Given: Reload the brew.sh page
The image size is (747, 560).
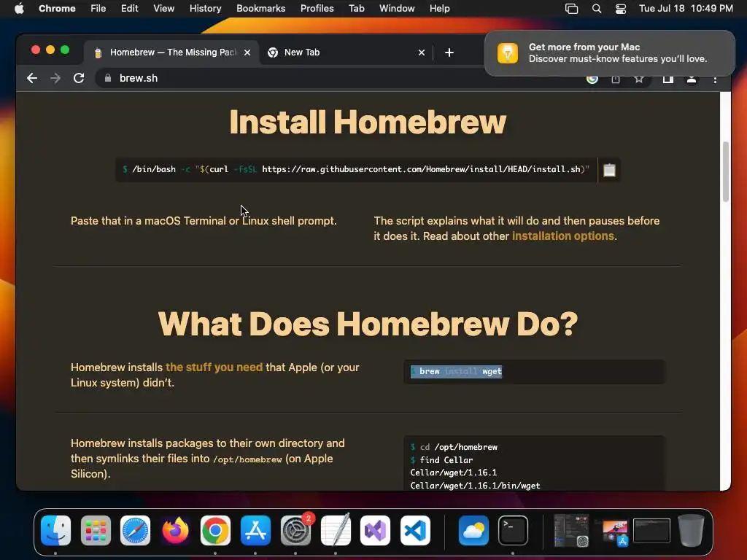Looking at the screenshot, I should pos(79,78).
